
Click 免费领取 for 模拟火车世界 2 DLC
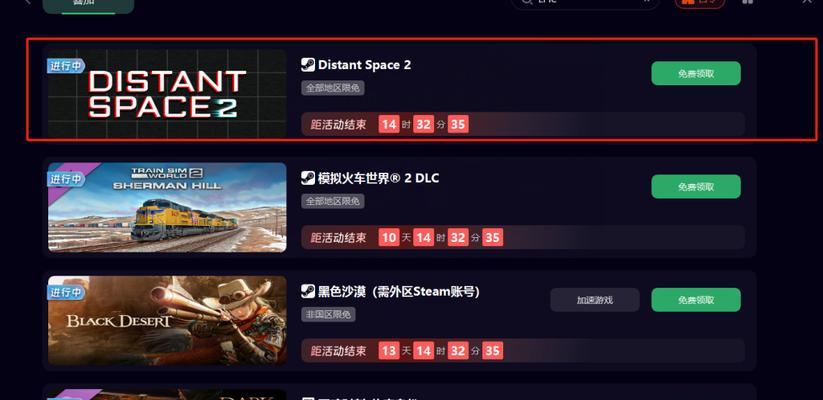696,186
